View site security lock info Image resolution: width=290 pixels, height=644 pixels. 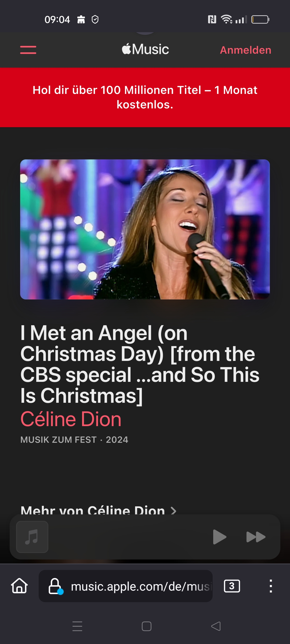[x=55, y=586]
